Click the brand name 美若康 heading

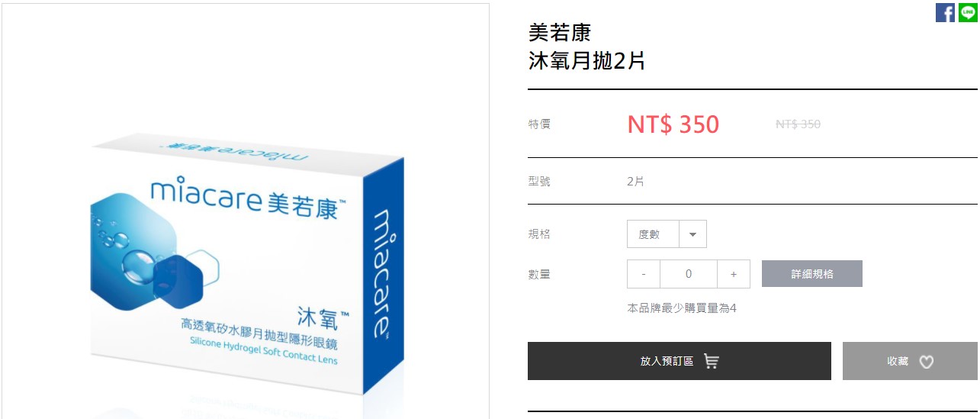point(560,32)
